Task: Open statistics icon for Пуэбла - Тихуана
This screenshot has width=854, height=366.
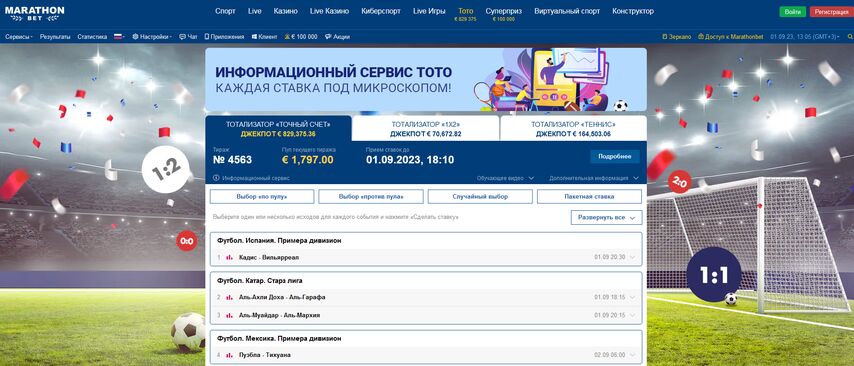Action: pyautogui.click(x=229, y=355)
